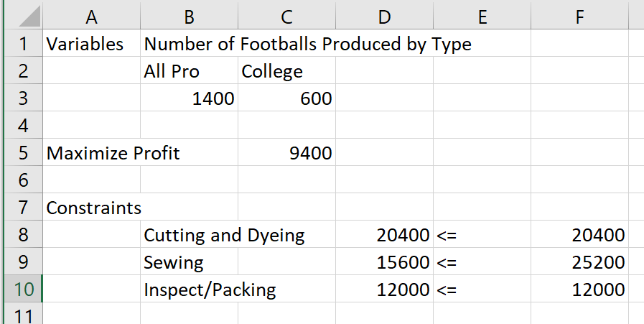The width and height of the screenshot is (644, 324).
Task: Select the All Pro header cell
Action: tap(189, 71)
